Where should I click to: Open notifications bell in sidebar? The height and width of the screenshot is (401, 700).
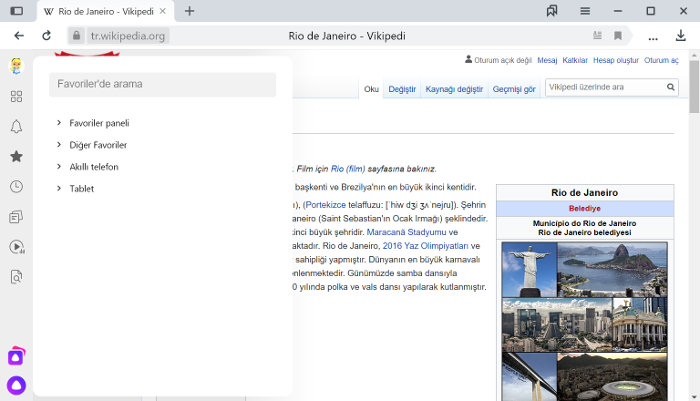coord(17,127)
